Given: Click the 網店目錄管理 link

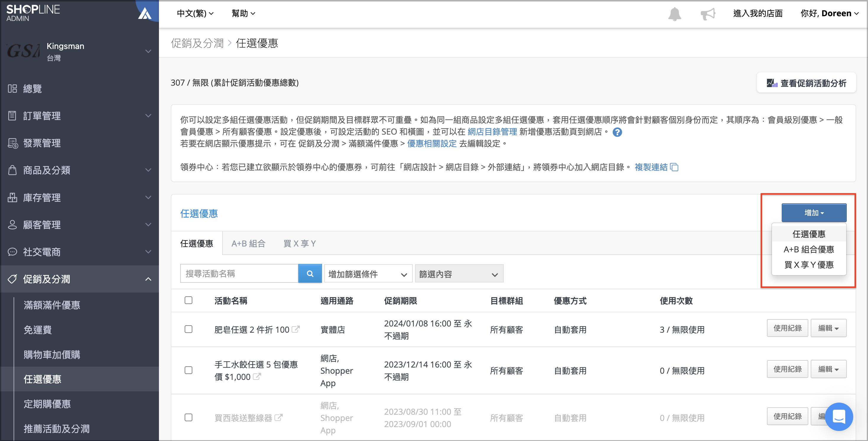Looking at the screenshot, I should (492, 132).
